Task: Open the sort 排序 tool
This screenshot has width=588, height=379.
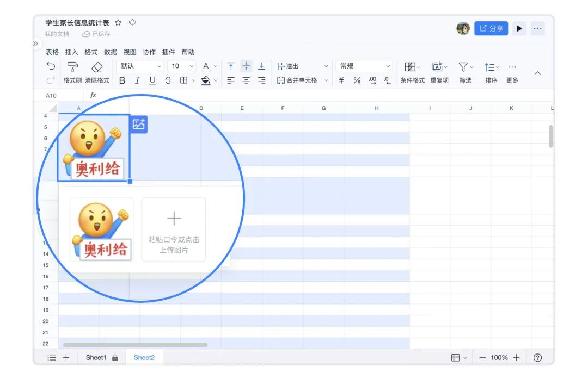Action: (491, 73)
